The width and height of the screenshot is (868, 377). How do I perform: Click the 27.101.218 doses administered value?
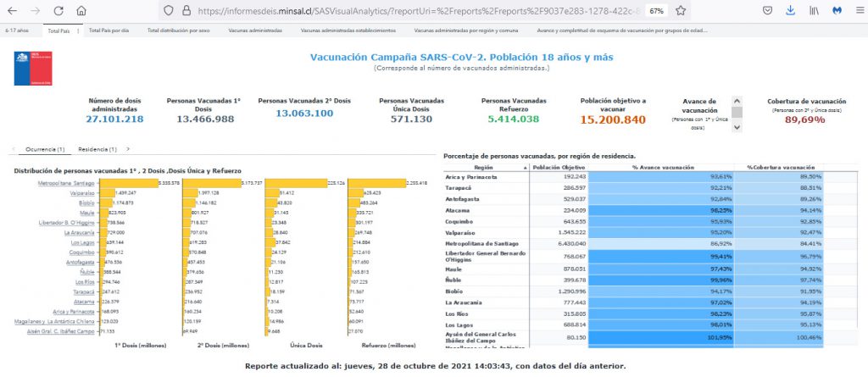pyautogui.click(x=114, y=119)
